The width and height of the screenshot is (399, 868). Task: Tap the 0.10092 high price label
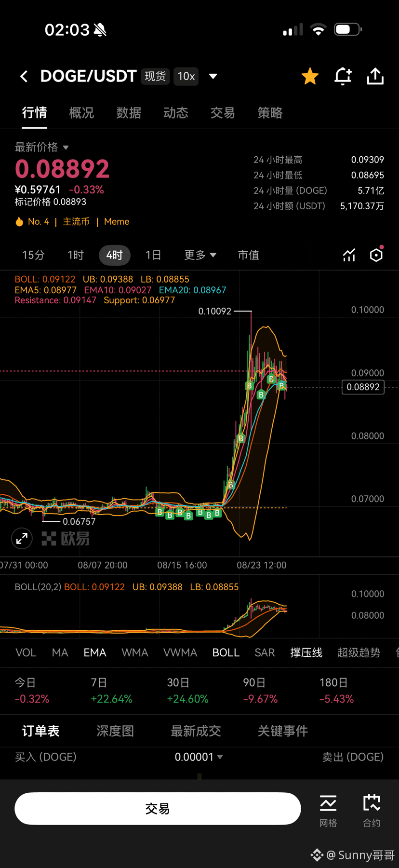215,312
